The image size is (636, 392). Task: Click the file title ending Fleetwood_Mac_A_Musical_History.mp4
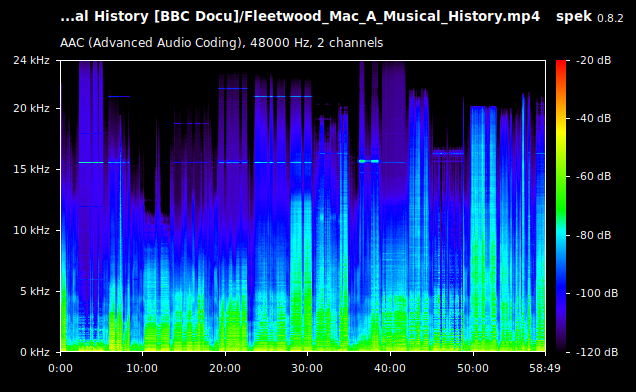point(300,17)
